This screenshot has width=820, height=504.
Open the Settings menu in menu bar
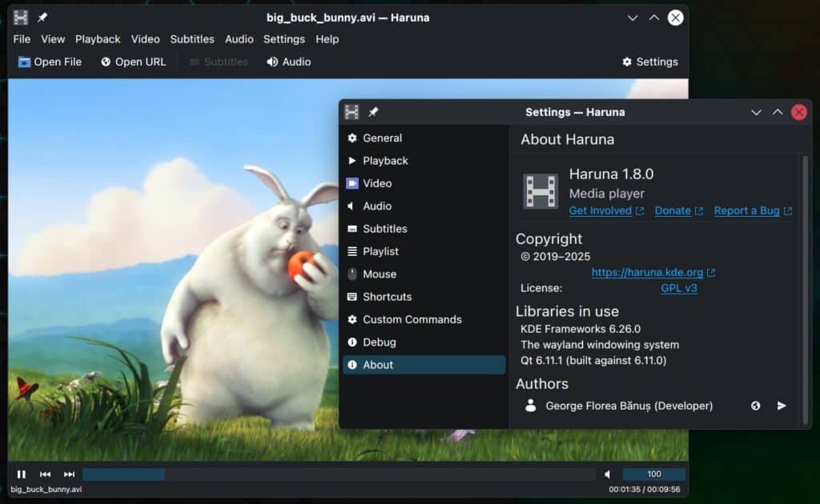(x=284, y=39)
